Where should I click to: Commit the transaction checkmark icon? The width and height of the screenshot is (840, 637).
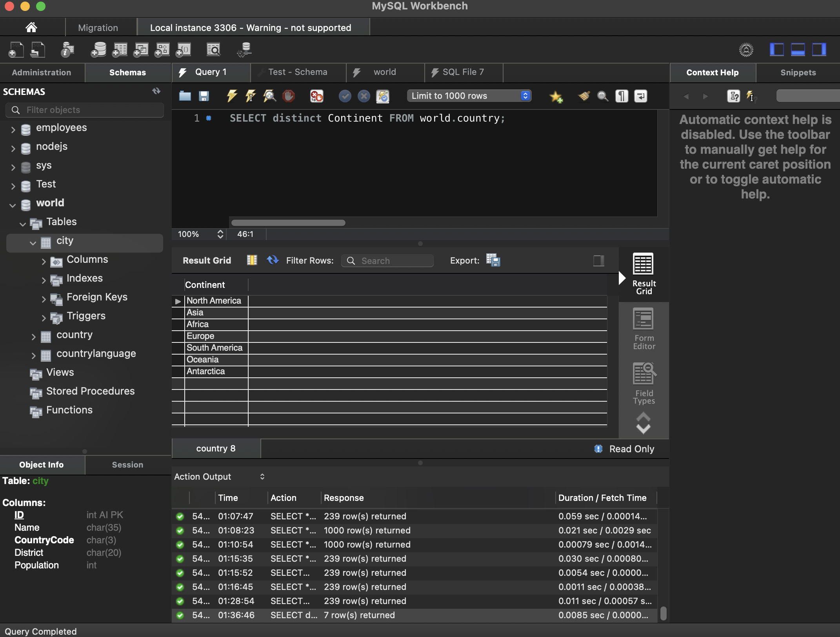pos(345,96)
